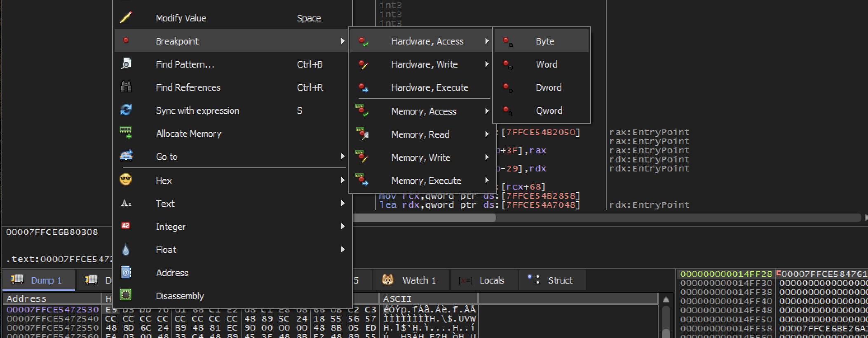Click the Find Pattern magnifier icon

[x=126, y=63]
